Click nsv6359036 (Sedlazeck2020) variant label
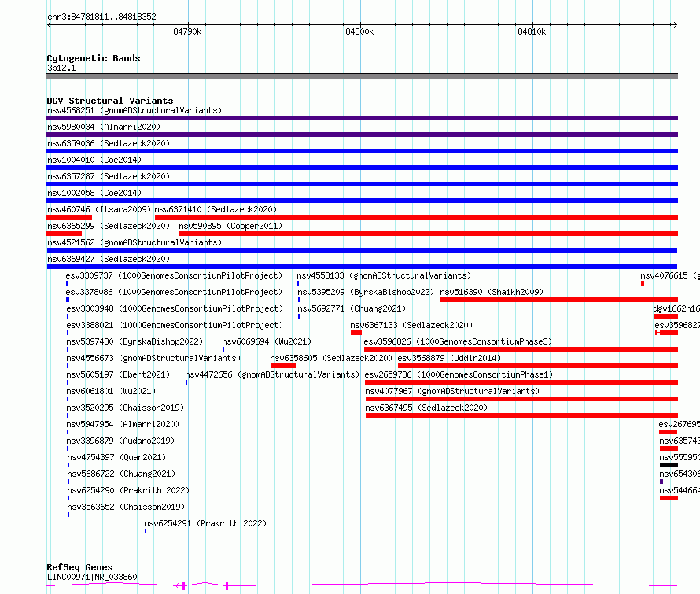 pyautogui.click(x=109, y=143)
